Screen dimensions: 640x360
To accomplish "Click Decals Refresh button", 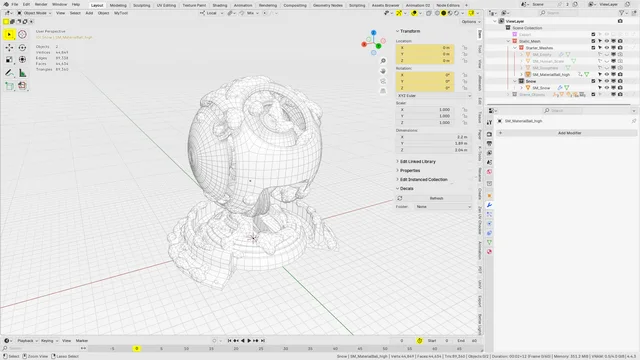I will [436, 198].
